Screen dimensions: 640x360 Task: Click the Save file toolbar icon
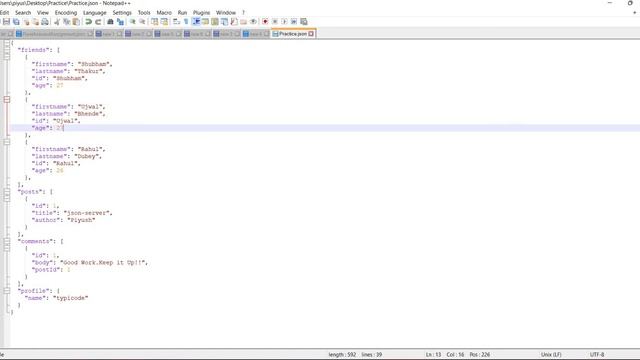6,21
